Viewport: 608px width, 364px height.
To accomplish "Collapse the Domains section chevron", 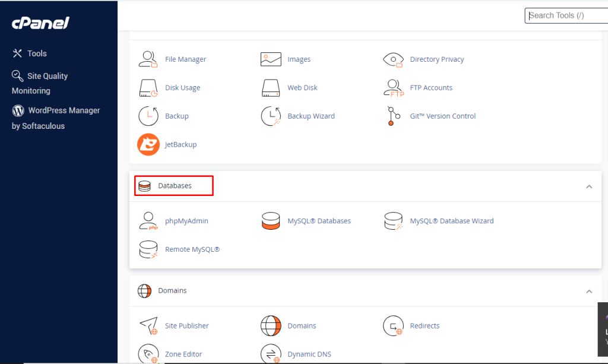I will click(x=589, y=291).
